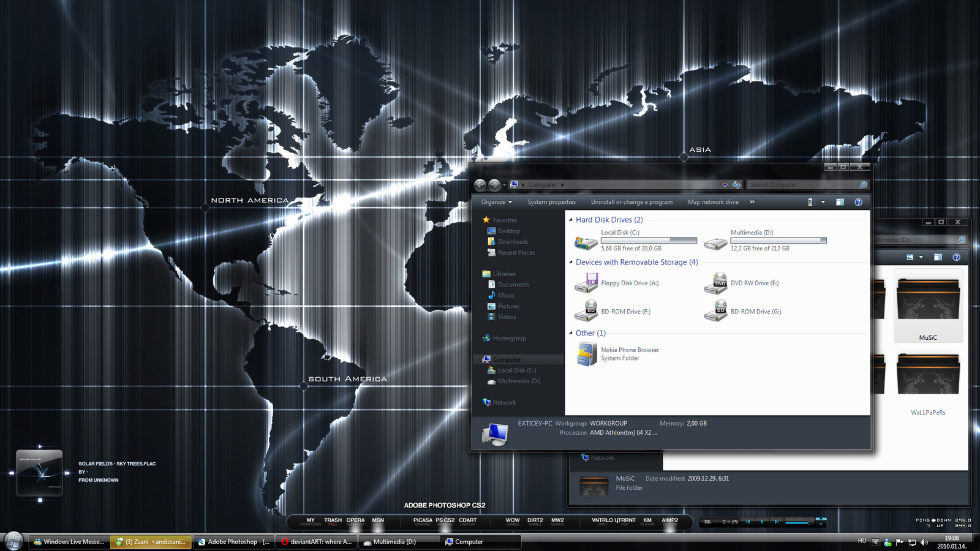Image resolution: width=980 pixels, height=551 pixels.
Task: Show more toolbar commands via double chevron
Action: [x=752, y=202]
